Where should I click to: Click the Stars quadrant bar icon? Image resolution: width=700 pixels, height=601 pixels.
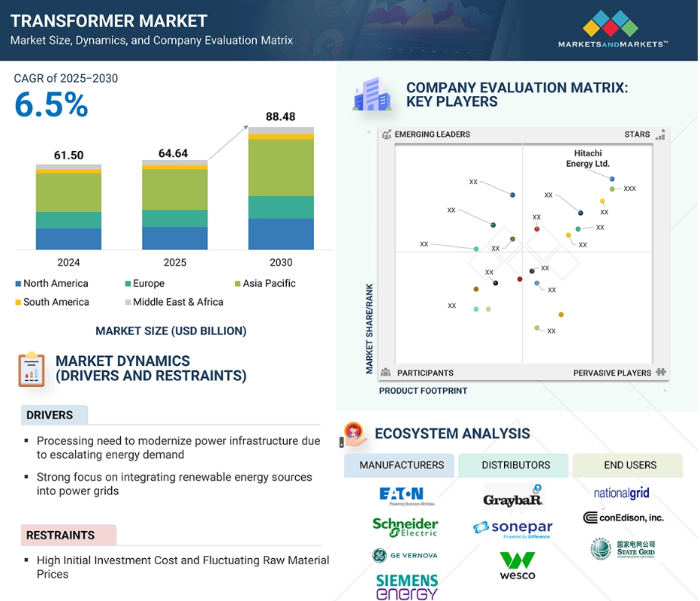tap(660, 134)
